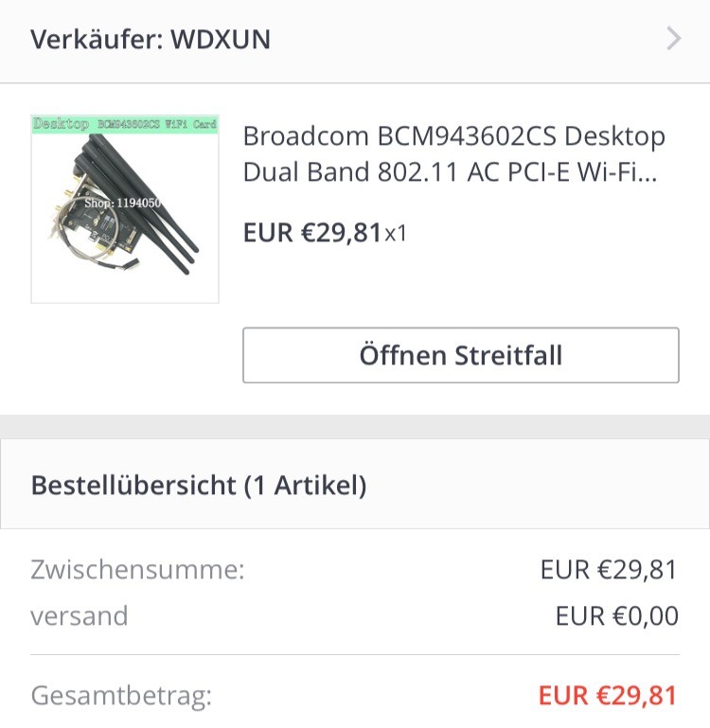The width and height of the screenshot is (710, 728).
Task: Open the seller WDXUN store row
Action: pos(354,40)
